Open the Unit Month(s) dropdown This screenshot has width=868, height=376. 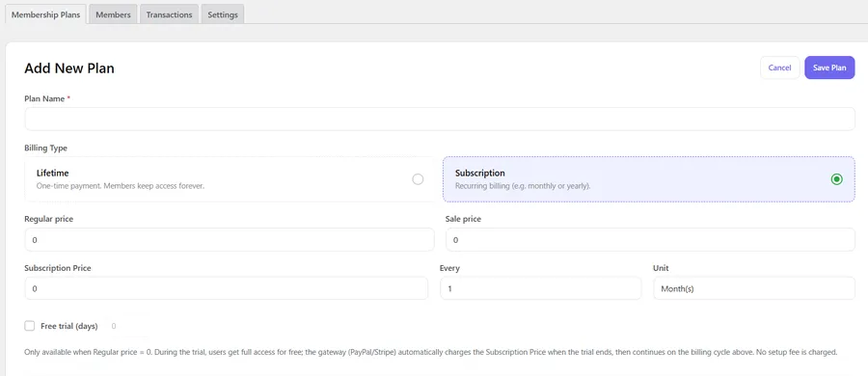[754, 288]
